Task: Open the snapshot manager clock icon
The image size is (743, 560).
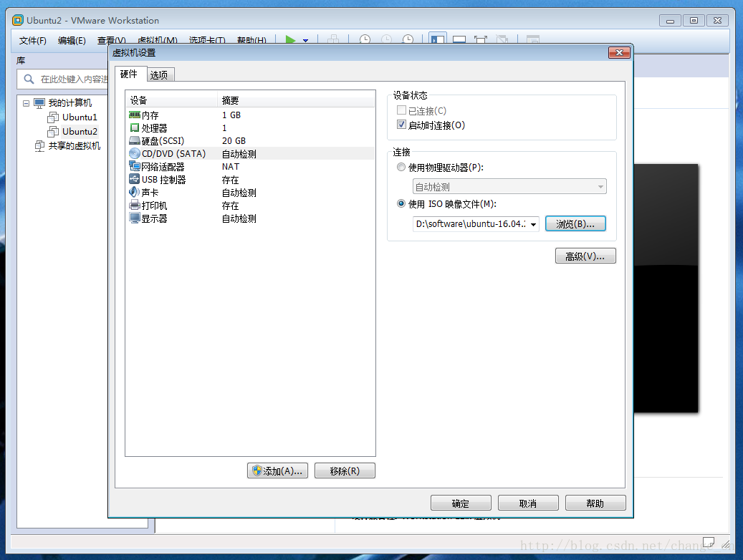Action: pyautogui.click(x=408, y=40)
